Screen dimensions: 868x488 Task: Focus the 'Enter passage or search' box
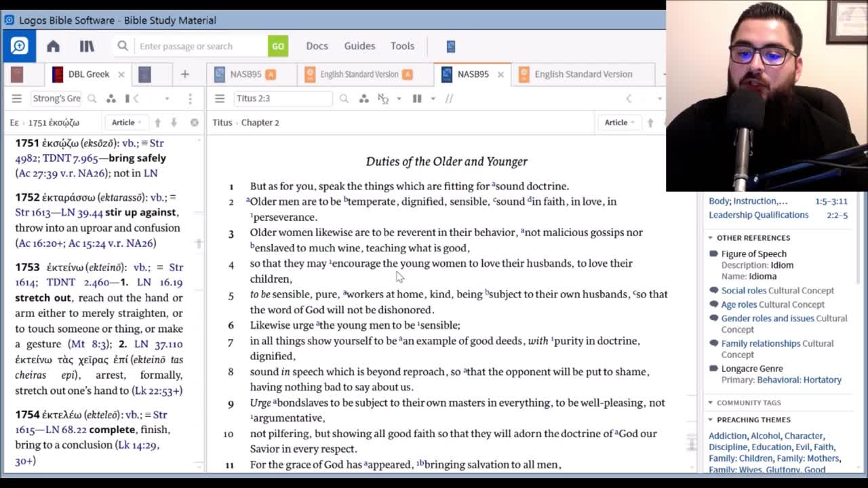201,46
